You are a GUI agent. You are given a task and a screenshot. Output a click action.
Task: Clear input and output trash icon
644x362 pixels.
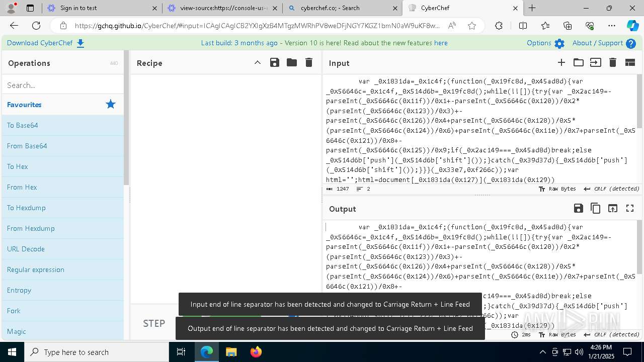click(x=613, y=62)
